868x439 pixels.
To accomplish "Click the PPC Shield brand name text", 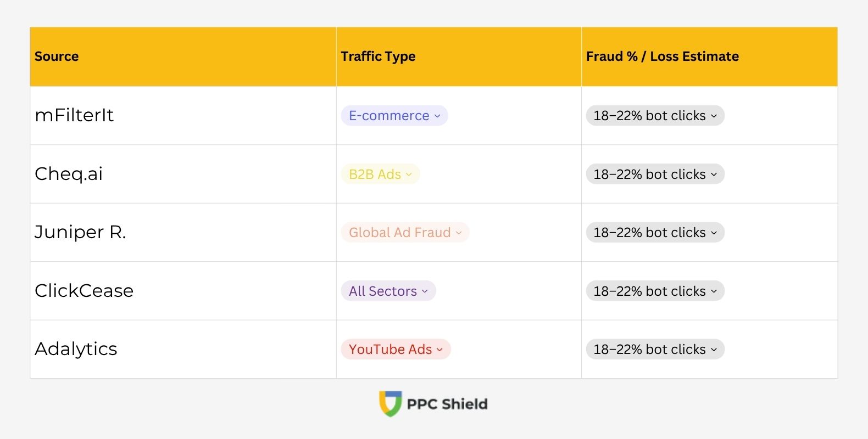I will pyautogui.click(x=447, y=404).
